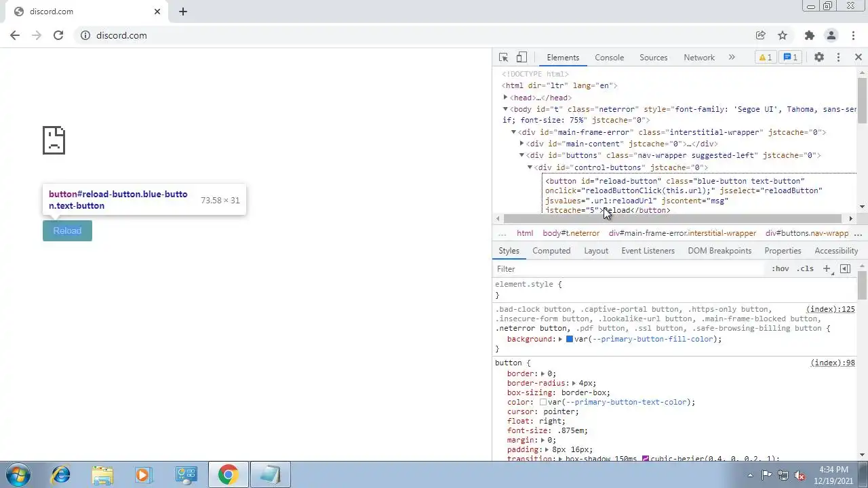Image resolution: width=868 pixels, height=488 pixels.
Task: Show more DevTools tabs chevron
Action: coord(732,58)
